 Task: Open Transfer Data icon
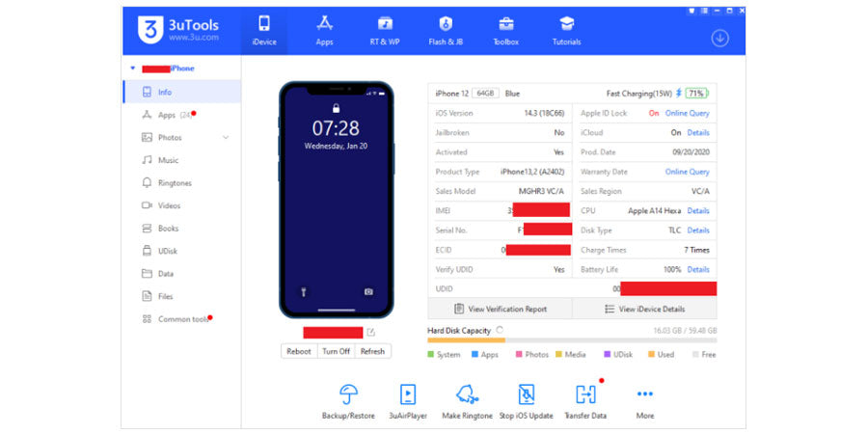(585, 394)
